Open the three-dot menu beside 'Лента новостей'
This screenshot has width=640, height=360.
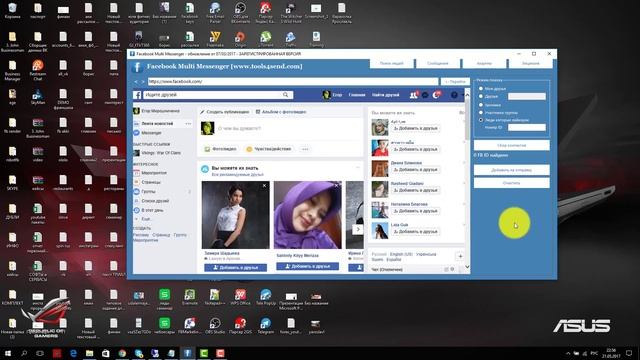coord(188,124)
